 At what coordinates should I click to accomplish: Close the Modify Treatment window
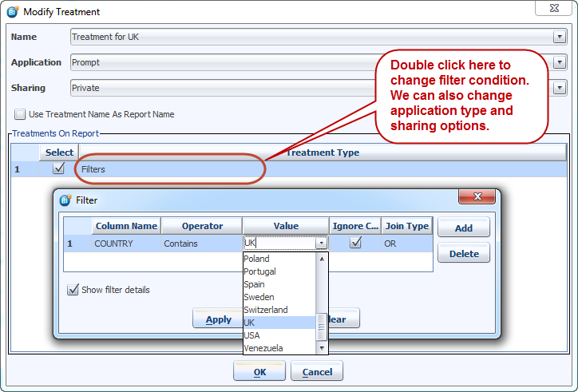(x=559, y=11)
